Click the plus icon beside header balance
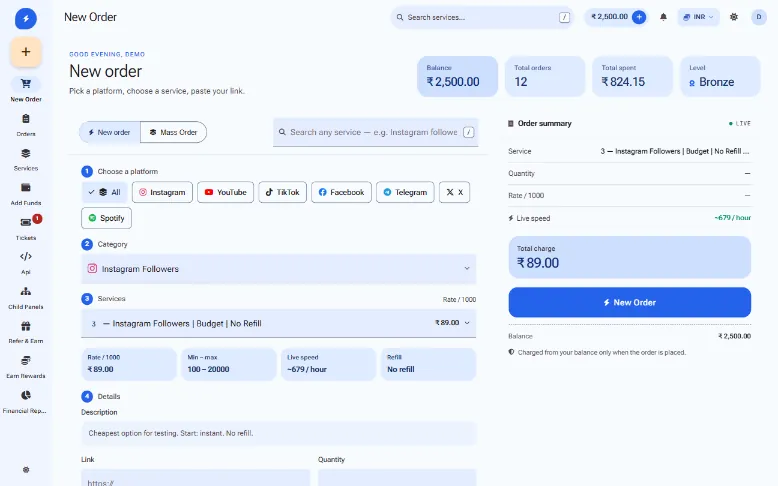Image resolution: width=778 pixels, height=486 pixels. click(639, 17)
